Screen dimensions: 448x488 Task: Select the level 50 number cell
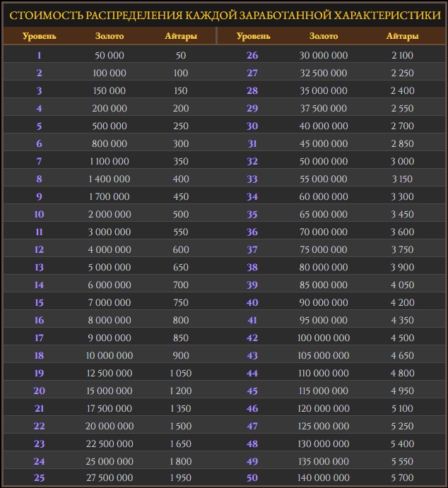pyautogui.click(x=252, y=479)
